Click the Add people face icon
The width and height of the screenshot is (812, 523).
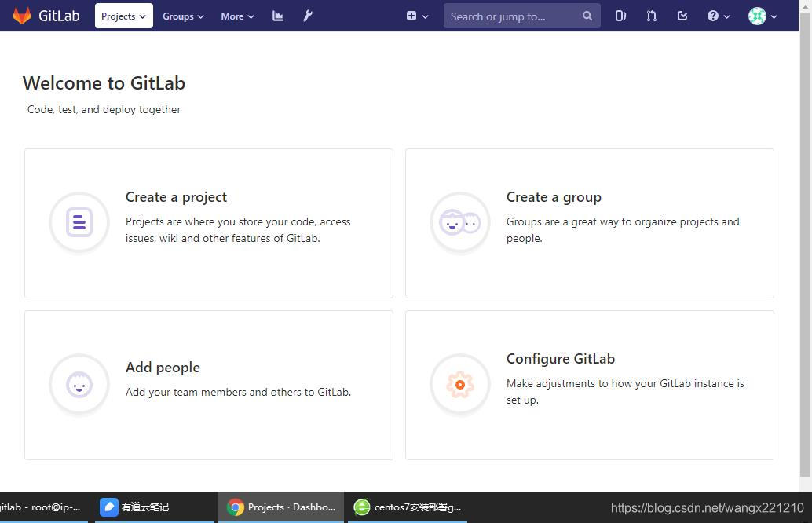click(79, 384)
